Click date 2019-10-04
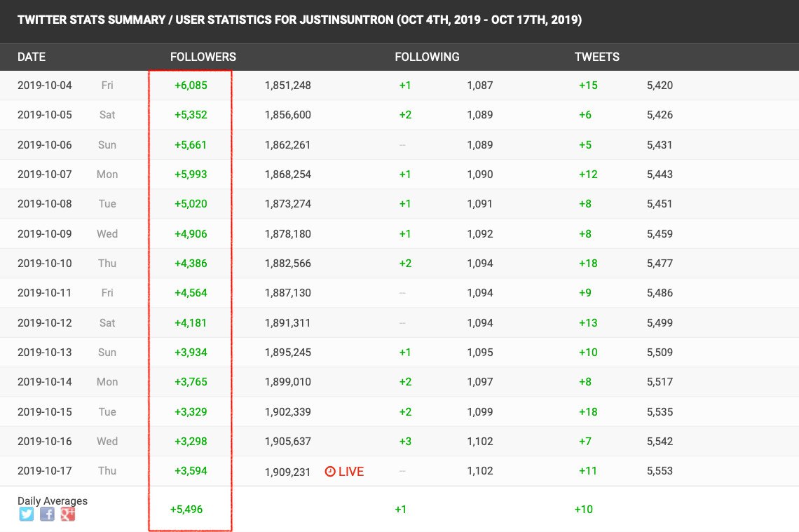The width and height of the screenshot is (799, 532). [x=45, y=85]
